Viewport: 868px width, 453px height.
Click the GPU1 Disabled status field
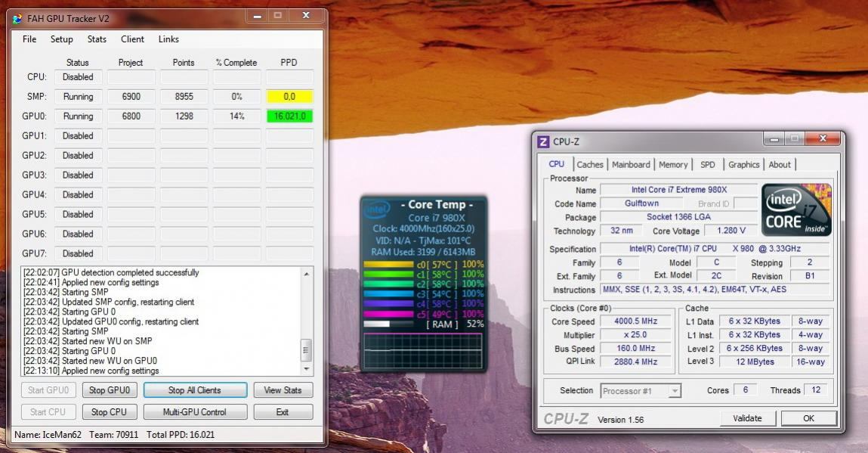tap(78, 136)
